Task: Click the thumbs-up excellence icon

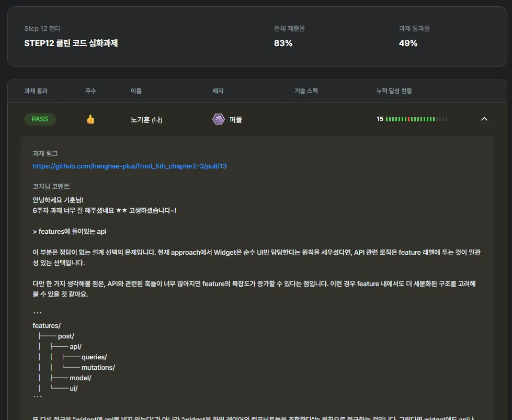Action: 90,120
